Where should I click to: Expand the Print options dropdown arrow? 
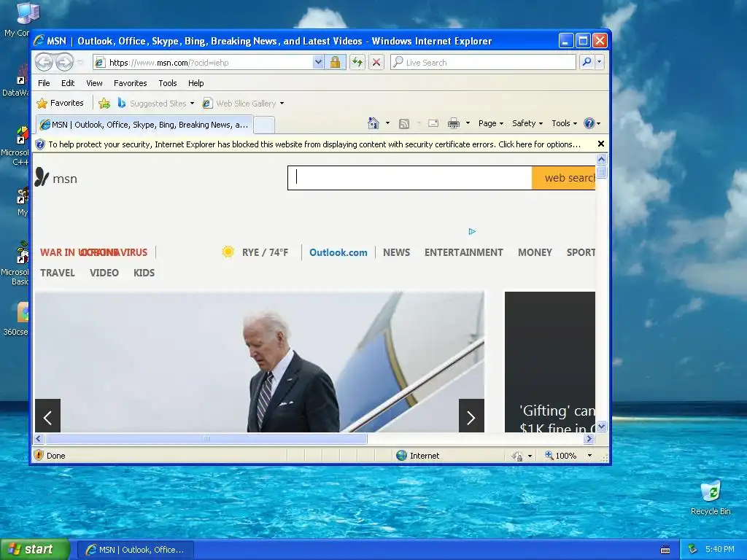pos(468,123)
